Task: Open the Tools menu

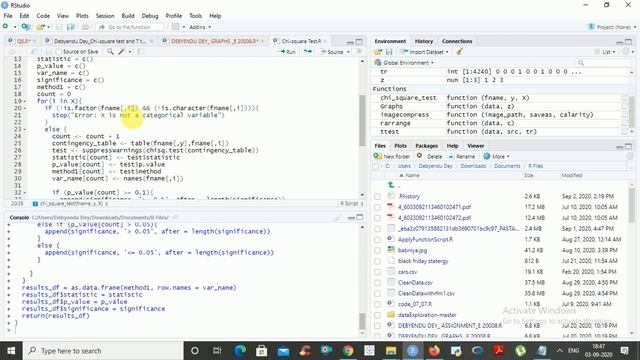Action: (x=196, y=16)
